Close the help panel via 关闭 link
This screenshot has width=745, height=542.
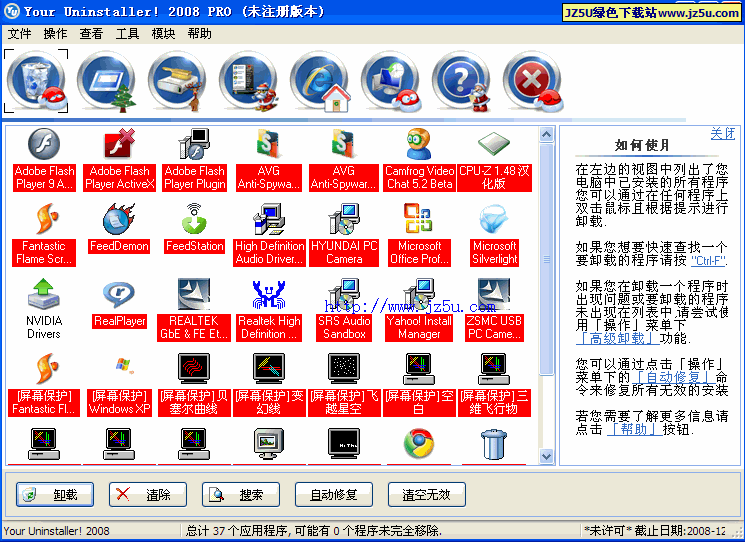click(x=723, y=133)
